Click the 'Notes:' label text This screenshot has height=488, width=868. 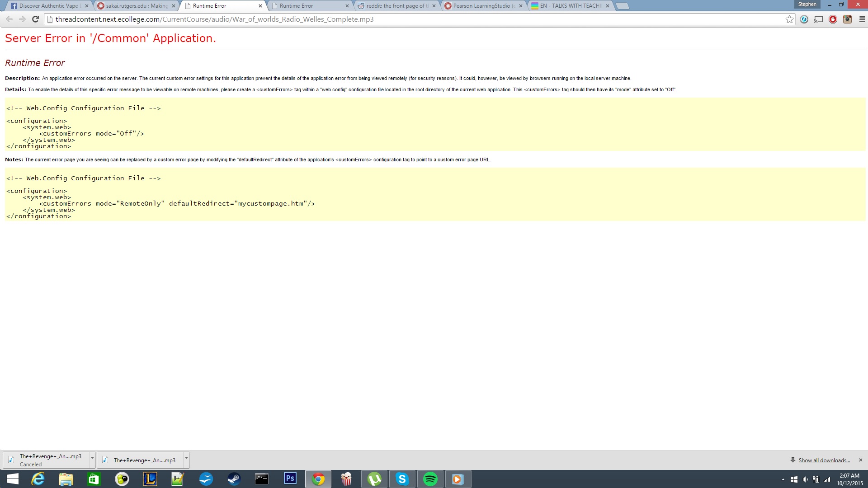[x=14, y=160]
